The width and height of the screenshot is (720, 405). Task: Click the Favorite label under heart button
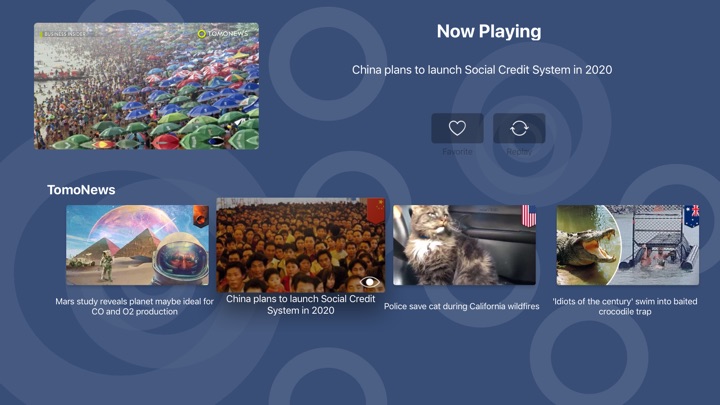click(x=457, y=152)
